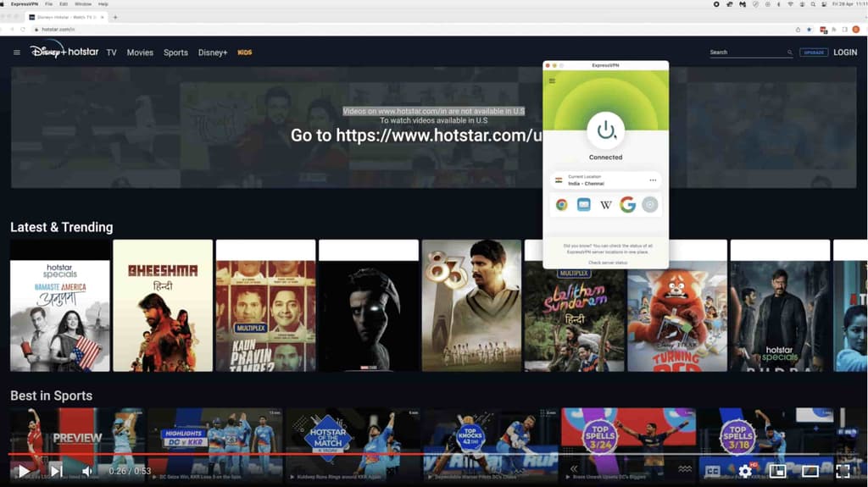The height and width of the screenshot is (487, 868).
Task: Toggle video subtitles CC
Action: 712,472
